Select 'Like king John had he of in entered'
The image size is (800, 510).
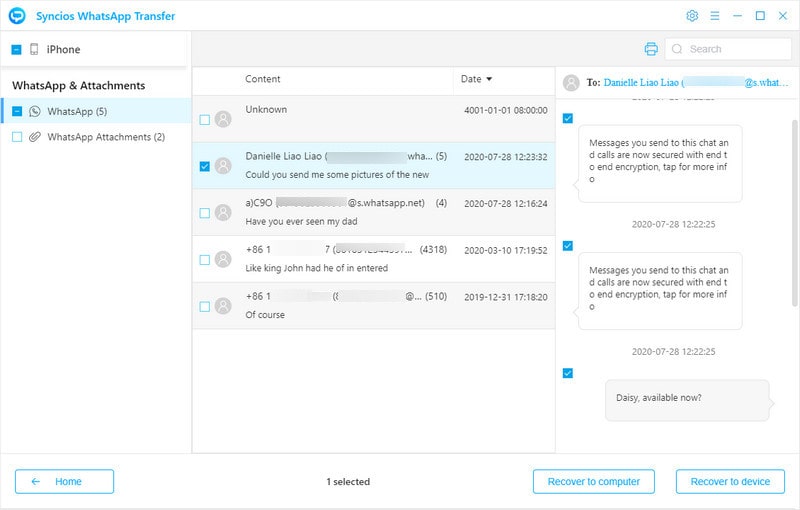pos(316,268)
